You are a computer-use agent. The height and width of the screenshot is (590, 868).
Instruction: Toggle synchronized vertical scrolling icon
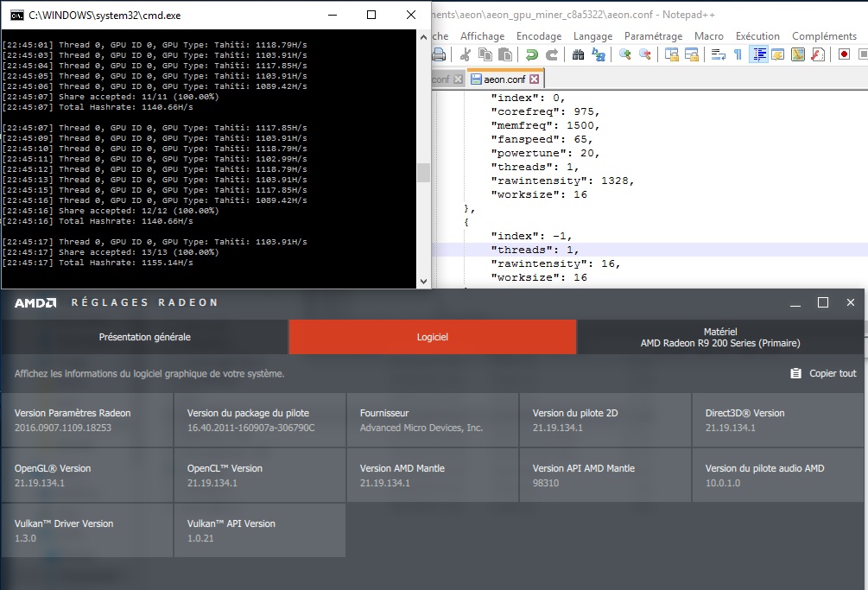click(671, 54)
